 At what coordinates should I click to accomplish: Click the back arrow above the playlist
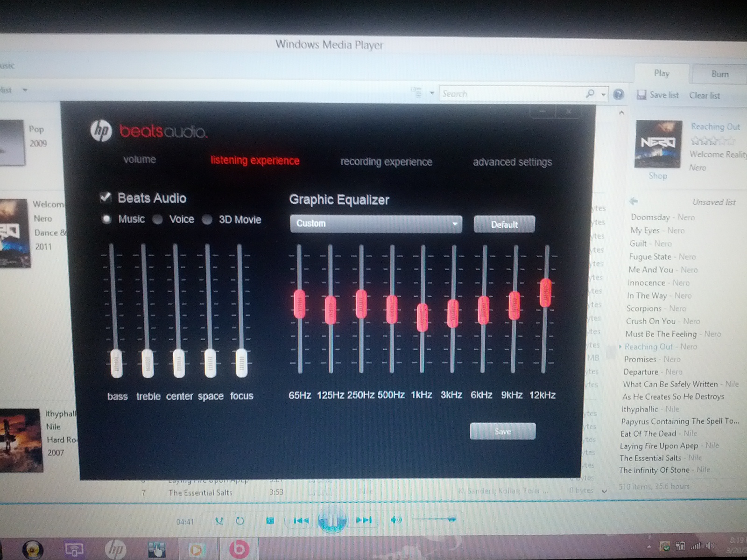[634, 201]
